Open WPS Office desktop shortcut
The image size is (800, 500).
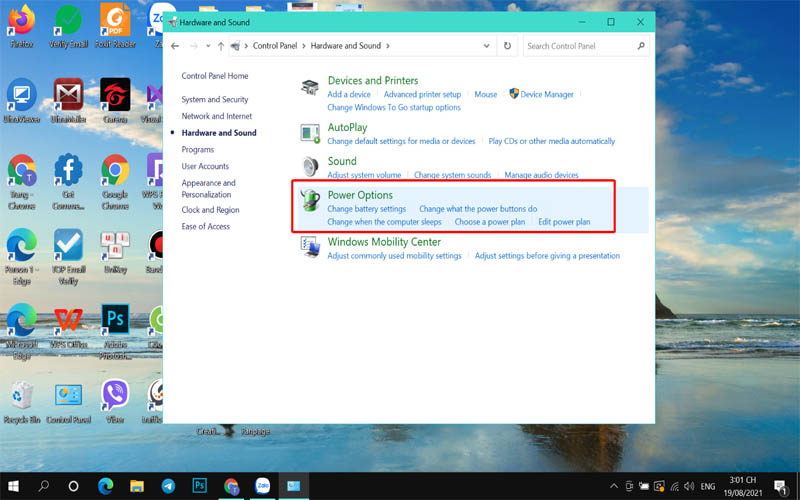68,327
